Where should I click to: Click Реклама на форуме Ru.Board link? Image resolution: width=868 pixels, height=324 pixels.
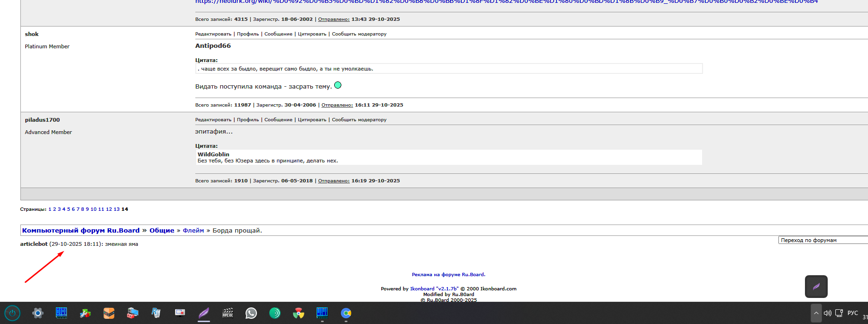pyautogui.click(x=448, y=275)
